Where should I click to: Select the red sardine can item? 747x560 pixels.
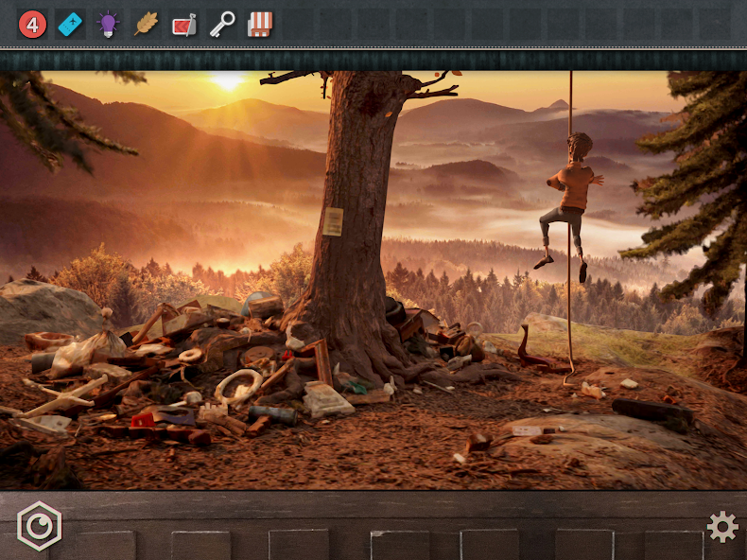[183, 25]
